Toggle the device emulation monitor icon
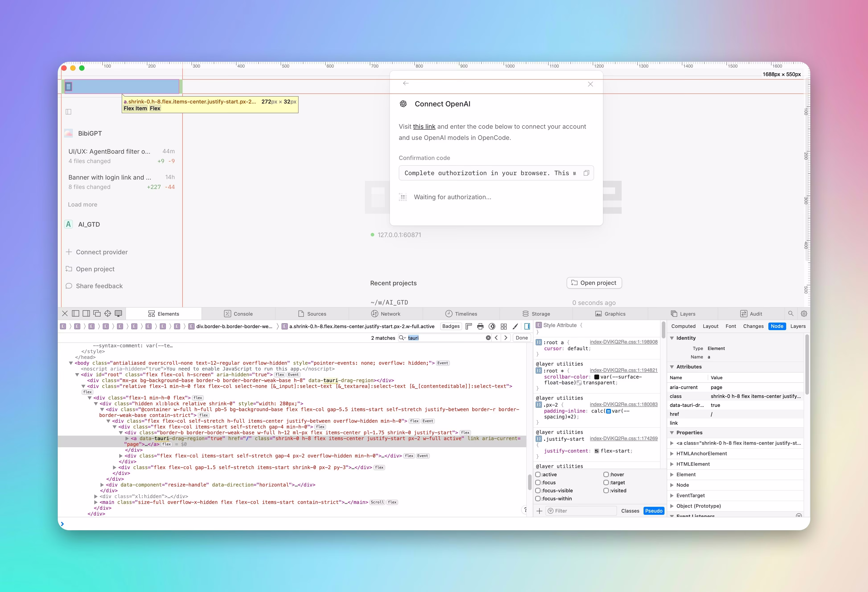This screenshot has width=868, height=592. [118, 314]
